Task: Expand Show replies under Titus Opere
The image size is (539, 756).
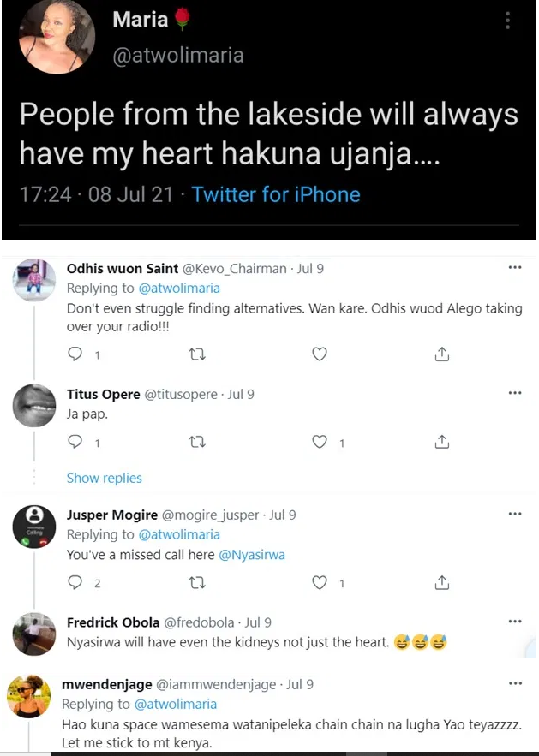Action: [105, 478]
